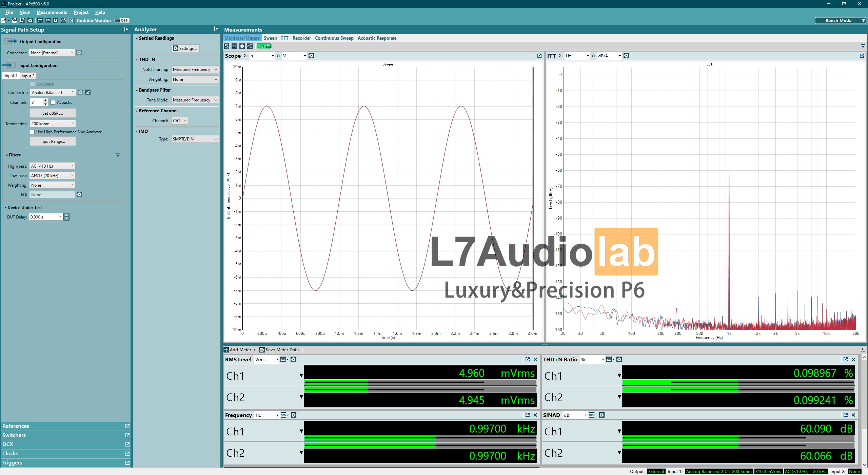
Task: Pop out the FFT graph window
Action: pyautogui.click(x=862, y=56)
